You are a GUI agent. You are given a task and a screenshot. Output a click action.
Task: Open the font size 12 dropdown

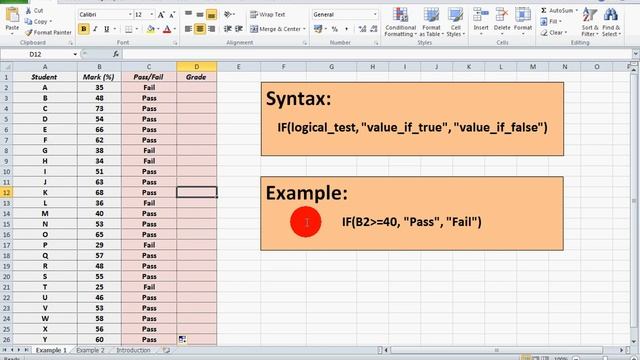(x=152, y=15)
